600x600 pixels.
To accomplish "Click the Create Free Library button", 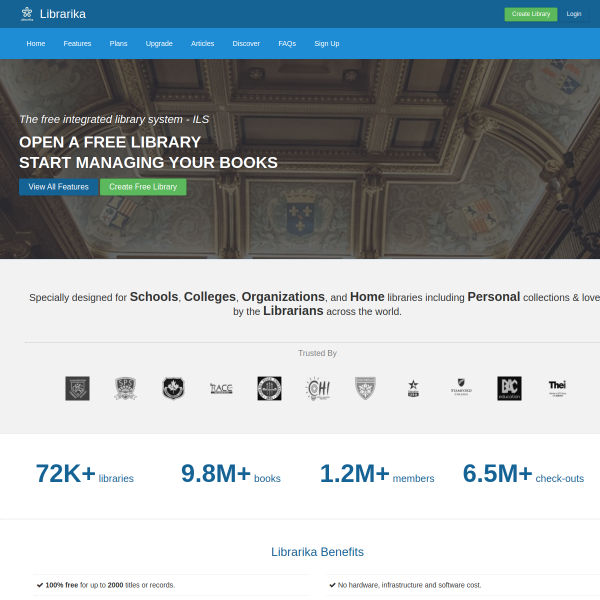I will pyautogui.click(x=143, y=187).
